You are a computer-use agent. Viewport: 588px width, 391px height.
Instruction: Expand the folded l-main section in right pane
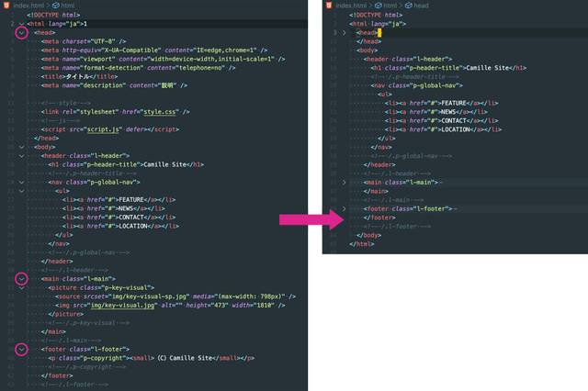click(344, 183)
